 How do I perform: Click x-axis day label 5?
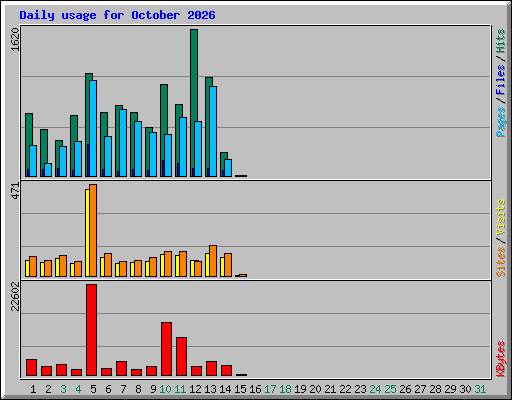(93, 389)
